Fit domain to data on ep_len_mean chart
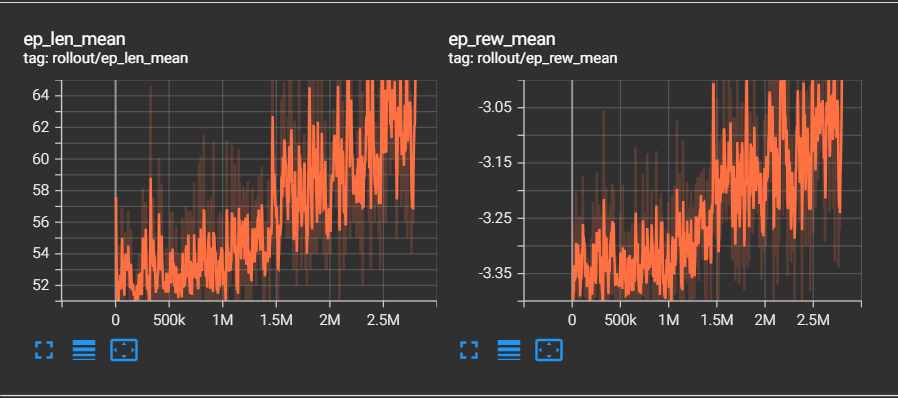This screenshot has width=898, height=398. pyautogui.click(x=124, y=350)
